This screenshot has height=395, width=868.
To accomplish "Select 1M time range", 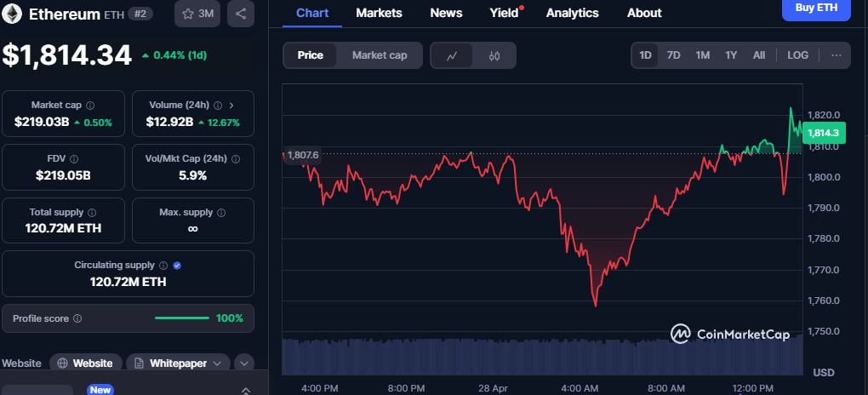I will pyautogui.click(x=702, y=55).
